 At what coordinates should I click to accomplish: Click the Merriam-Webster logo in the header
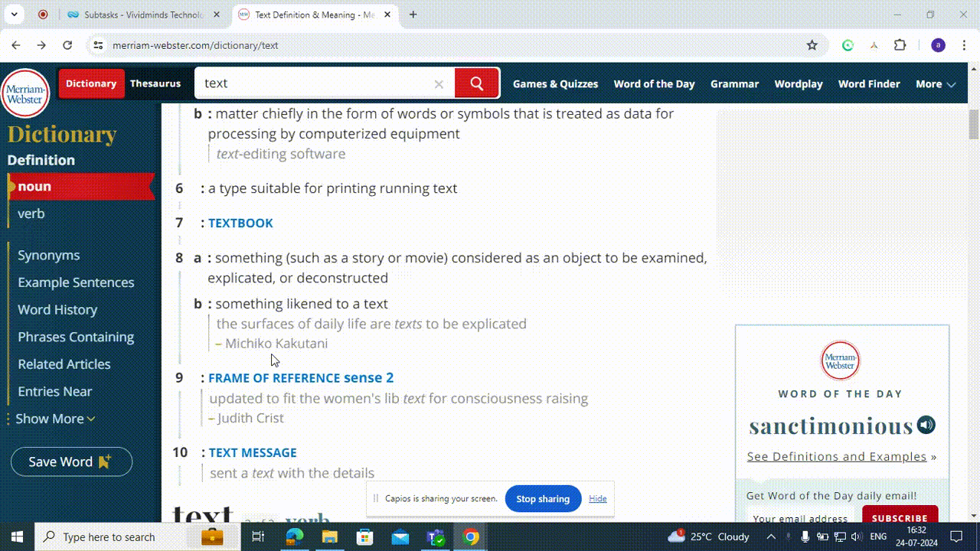coord(25,95)
